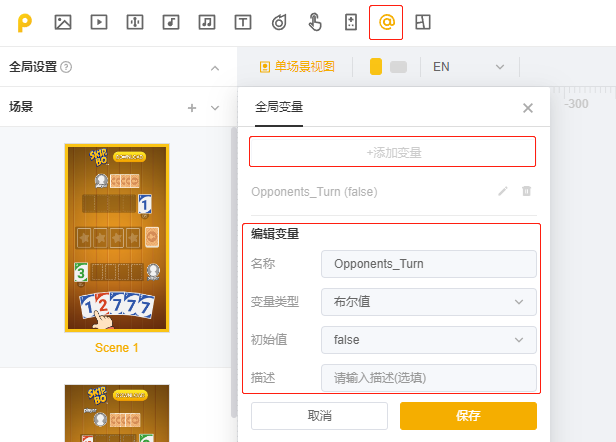
Task: Insert a text element
Action: click(x=243, y=22)
